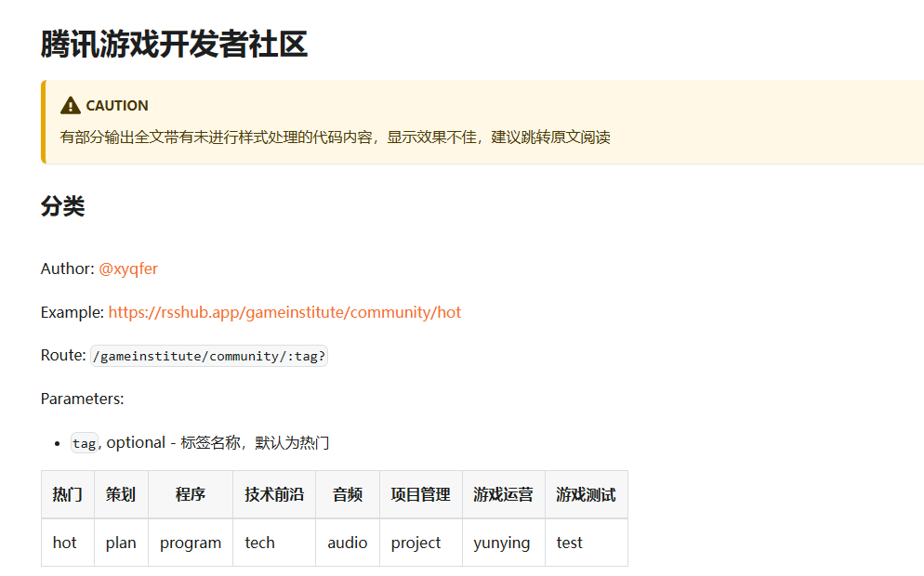Open the @xyqfer author link
924x576 pixels.
pos(128,268)
